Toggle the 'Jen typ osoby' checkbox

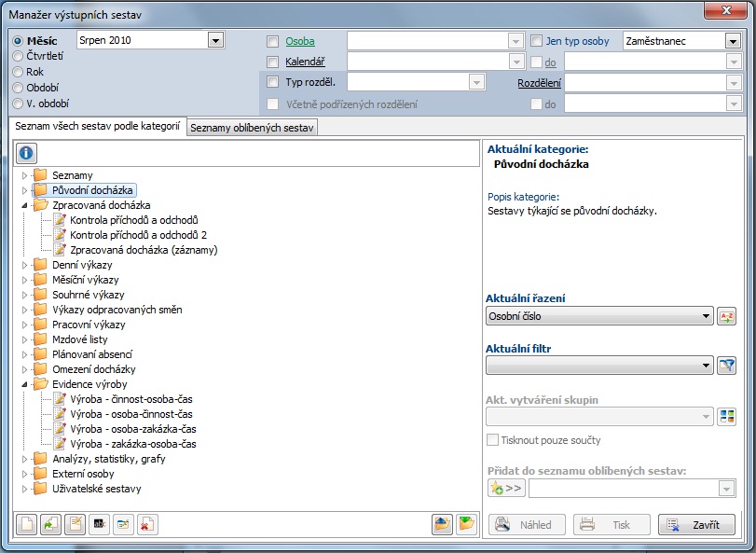point(537,41)
